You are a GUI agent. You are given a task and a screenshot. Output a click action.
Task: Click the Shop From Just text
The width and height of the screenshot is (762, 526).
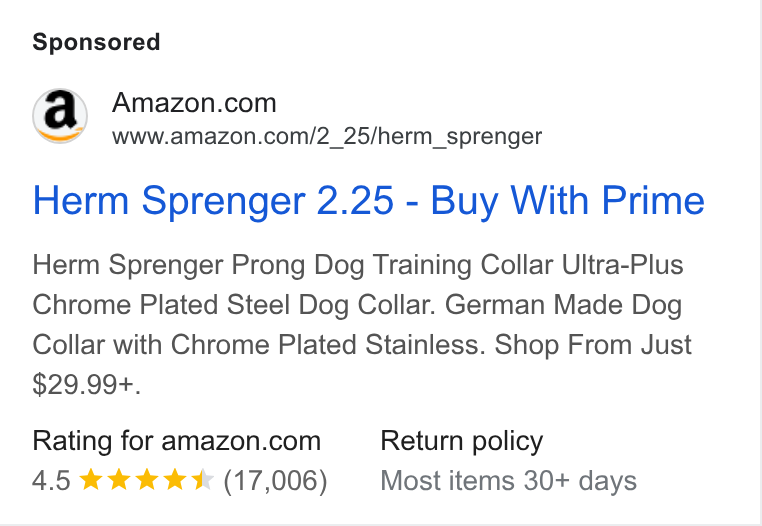[x=593, y=345]
